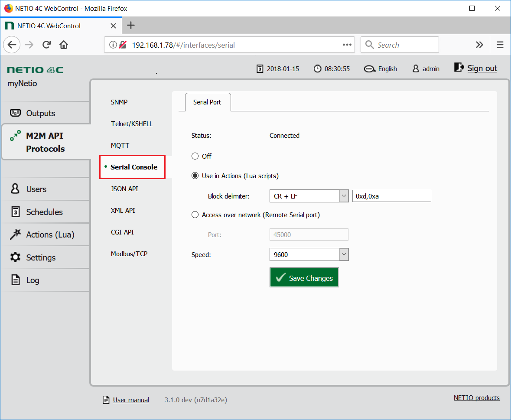Screen dimensions: 511x420
Task: Open the Telnet/KSHELL protocol page
Action: 132,124
